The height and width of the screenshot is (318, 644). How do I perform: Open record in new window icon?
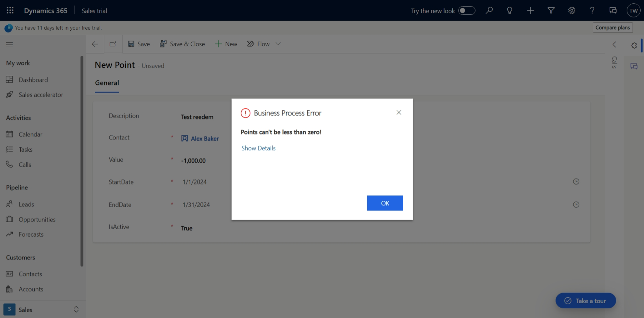(x=113, y=44)
